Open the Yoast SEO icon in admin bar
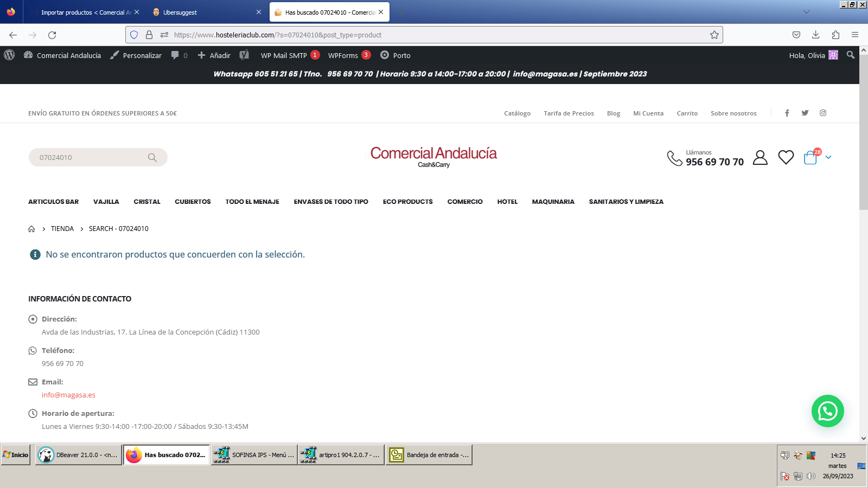The image size is (868, 488). click(245, 55)
